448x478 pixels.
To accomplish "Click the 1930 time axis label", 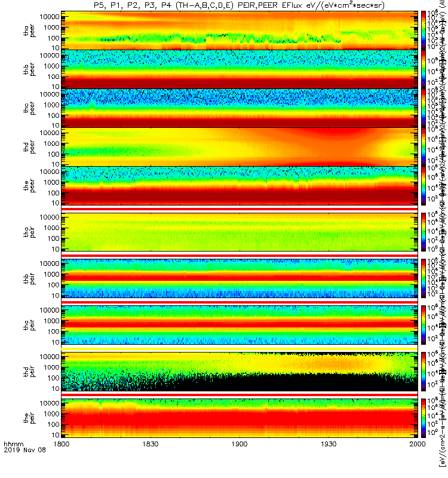I will tap(329, 444).
